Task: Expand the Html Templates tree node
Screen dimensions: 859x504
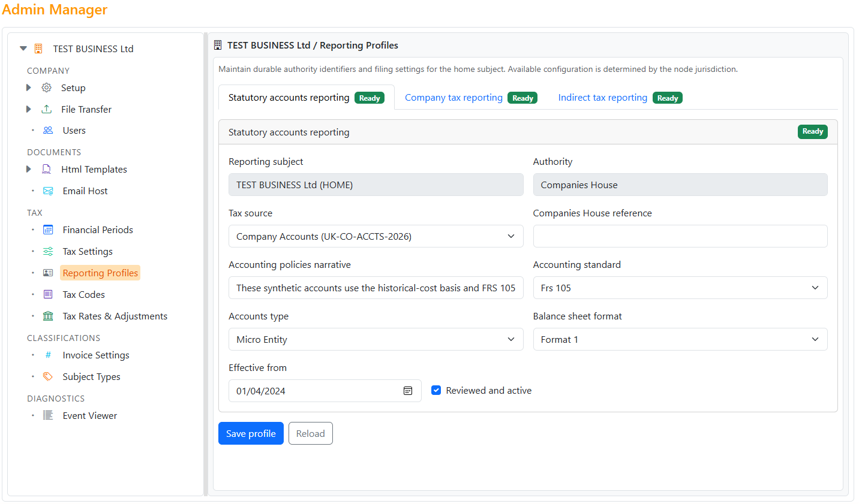Action: pyautogui.click(x=28, y=169)
